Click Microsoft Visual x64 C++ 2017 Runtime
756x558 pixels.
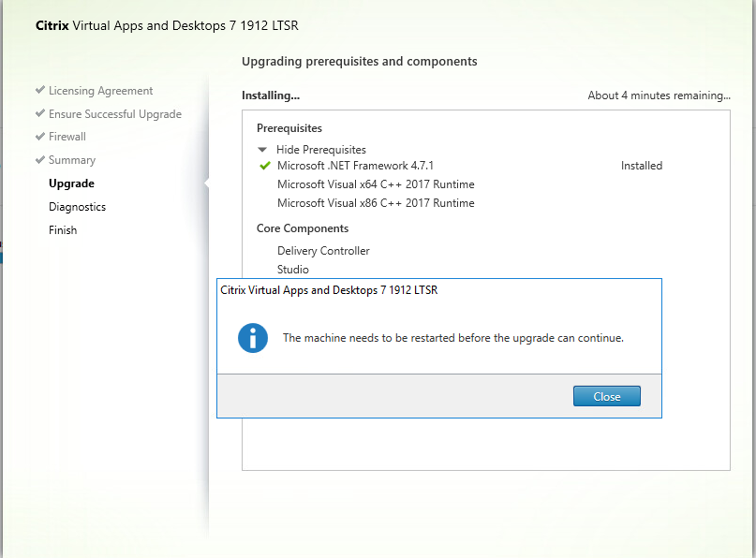pyautogui.click(x=376, y=184)
